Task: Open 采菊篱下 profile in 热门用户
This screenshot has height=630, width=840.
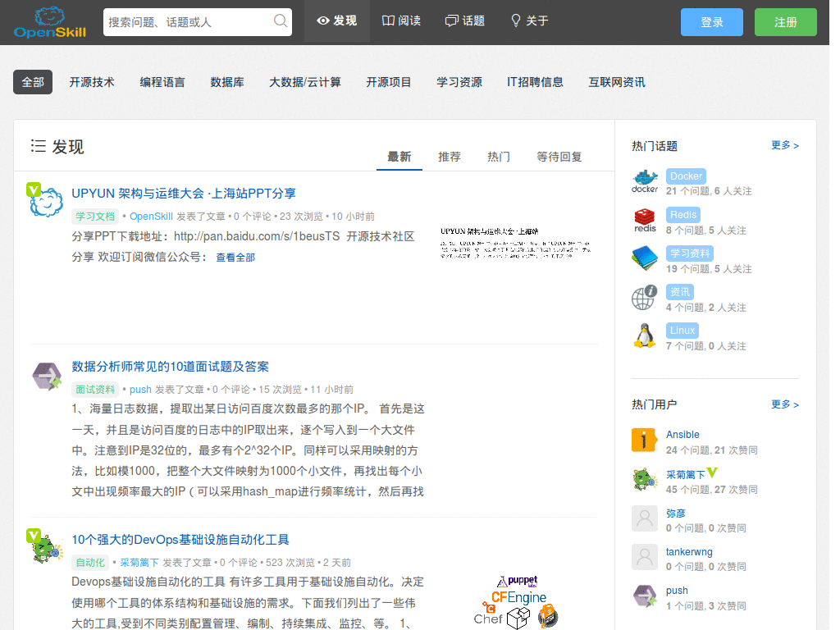Action: (685, 475)
